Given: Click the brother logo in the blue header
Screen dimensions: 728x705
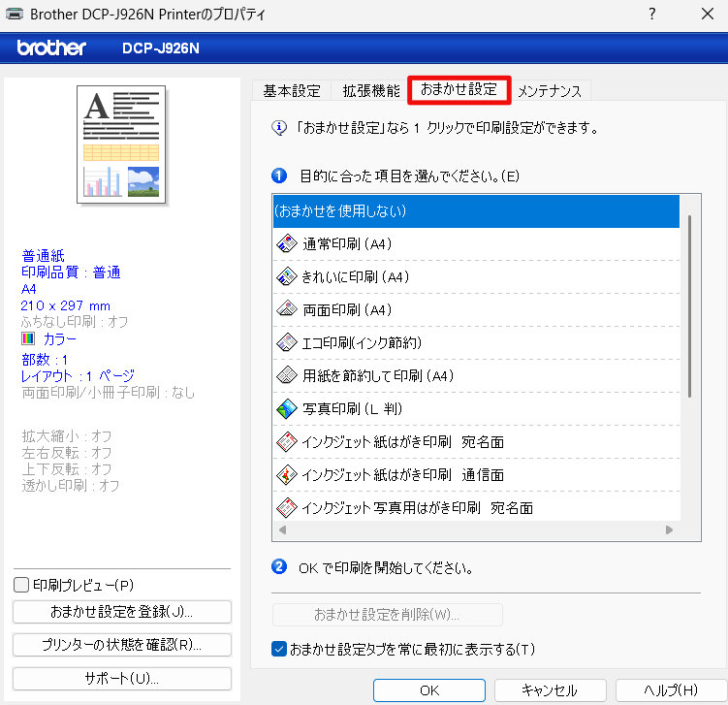Looking at the screenshot, I should point(51,48).
